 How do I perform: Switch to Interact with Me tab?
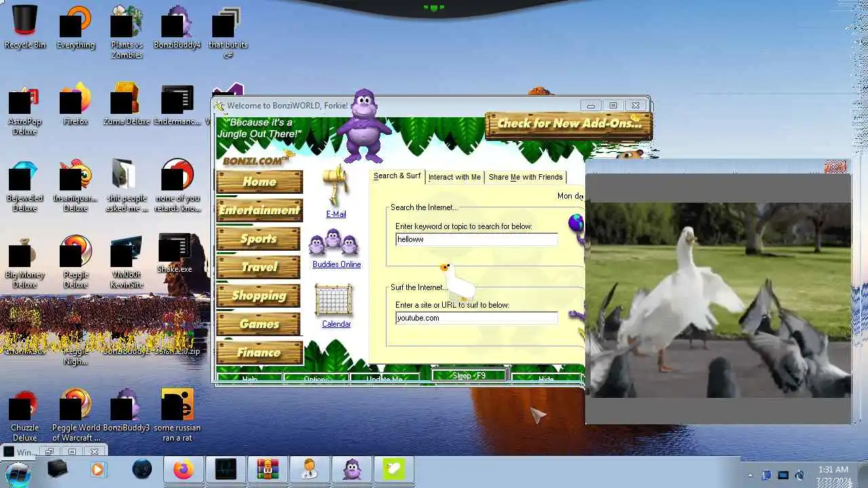[454, 177]
